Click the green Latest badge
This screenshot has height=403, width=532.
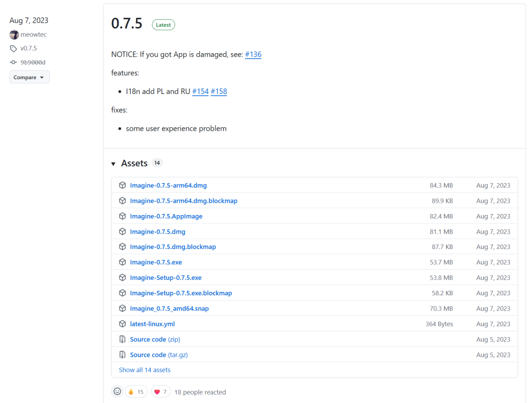click(163, 25)
